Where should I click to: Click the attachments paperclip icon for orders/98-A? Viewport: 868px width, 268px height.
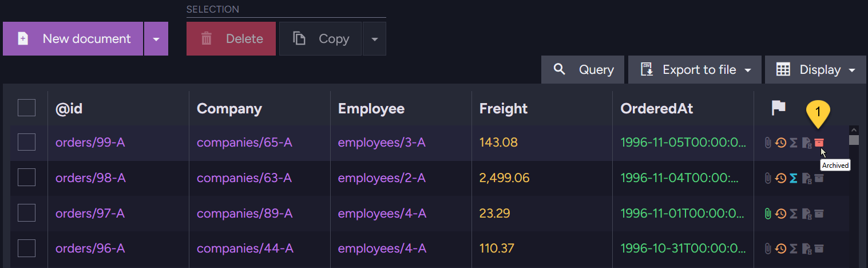[x=768, y=178]
